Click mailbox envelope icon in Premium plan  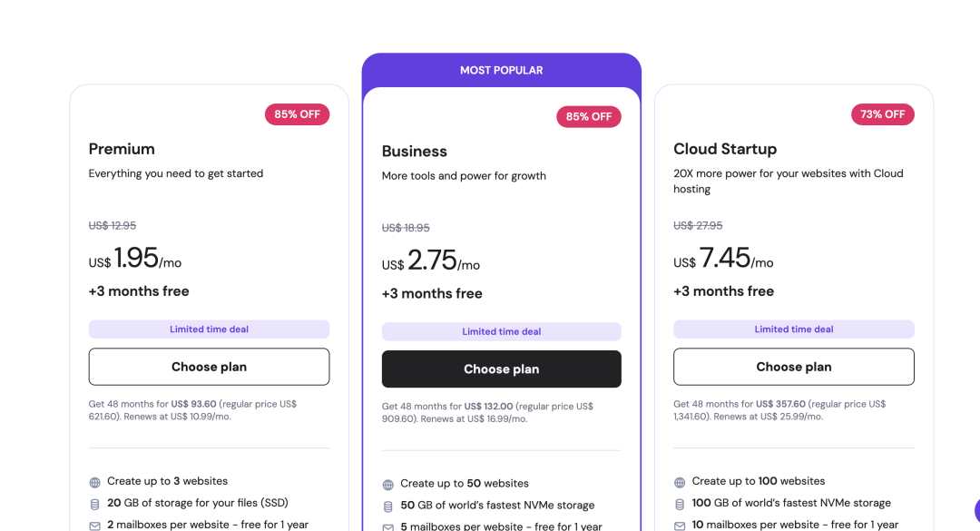tap(95, 526)
